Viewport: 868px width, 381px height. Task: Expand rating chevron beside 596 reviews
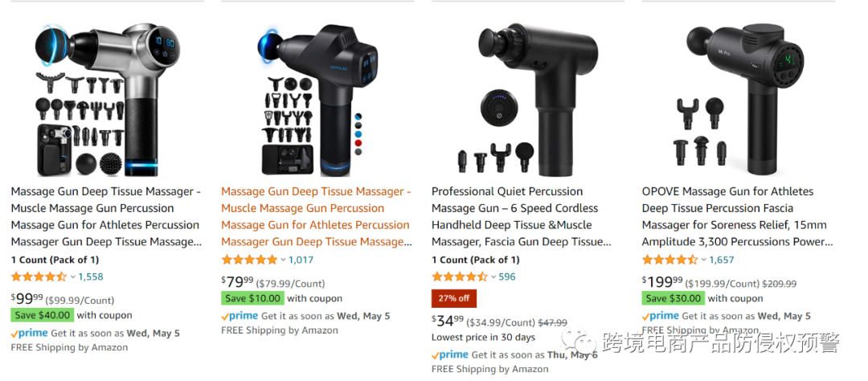[x=493, y=277]
